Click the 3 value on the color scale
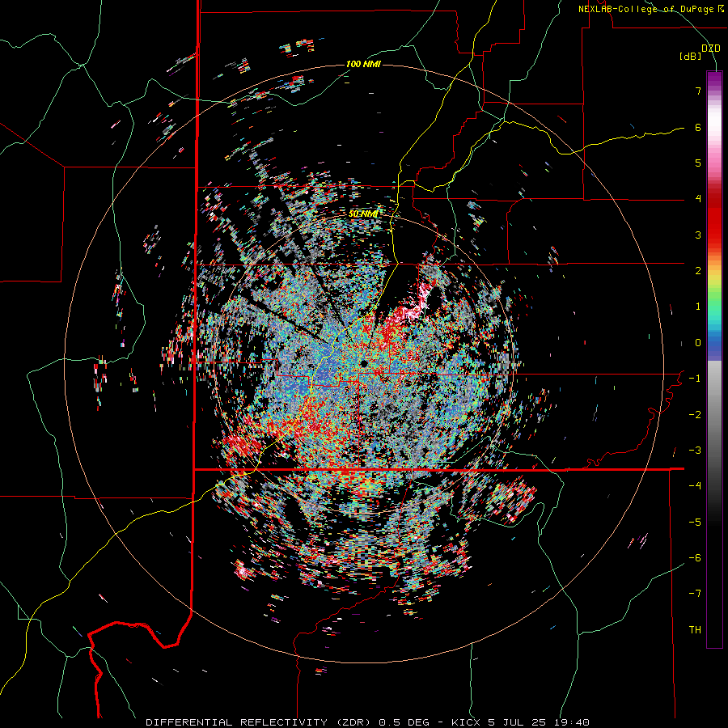The height and width of the screenshot is (728, 728). (x=698, y=235)
